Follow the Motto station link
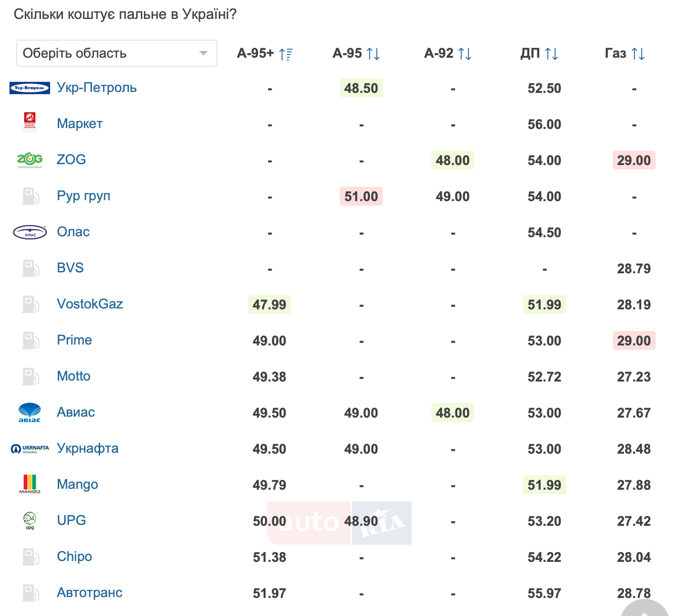Viewport: 676px width, 616px height. pos(74,376)
